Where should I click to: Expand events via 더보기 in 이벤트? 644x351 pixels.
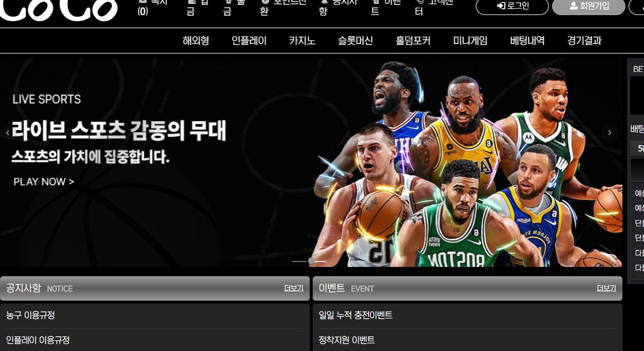(606, 288)
